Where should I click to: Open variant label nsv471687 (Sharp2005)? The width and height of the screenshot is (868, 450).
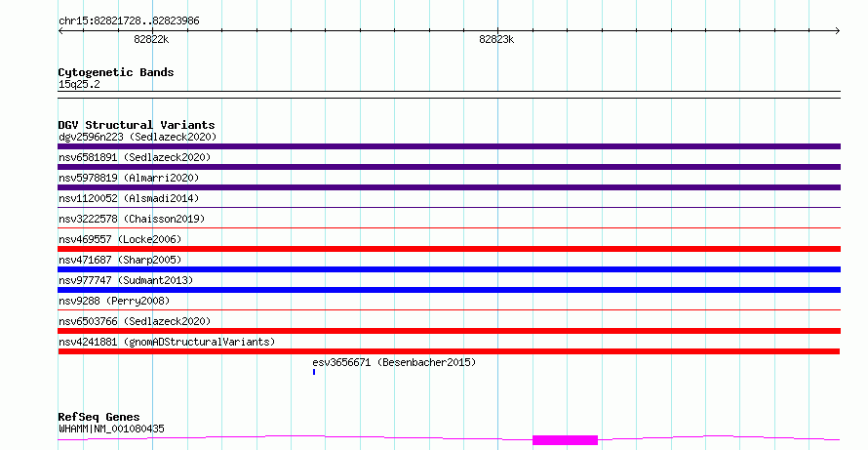point(120,260)
